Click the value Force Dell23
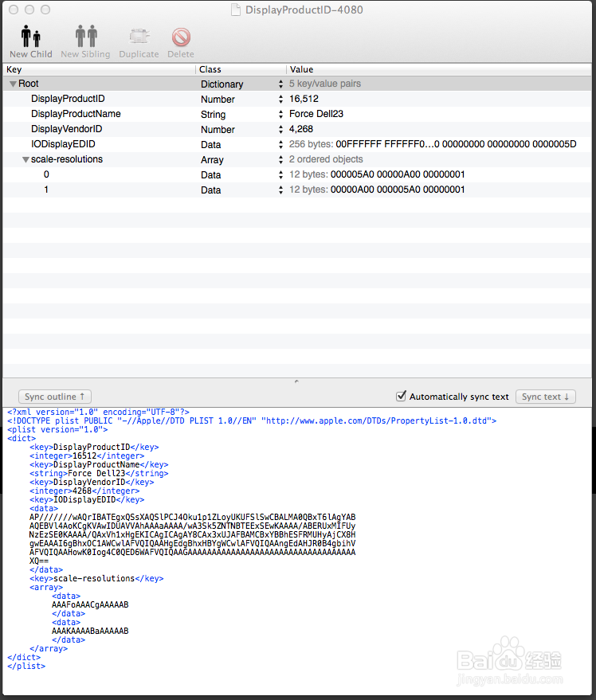The width and height of the screenshot is (596, 700). [x=316, y=114]
